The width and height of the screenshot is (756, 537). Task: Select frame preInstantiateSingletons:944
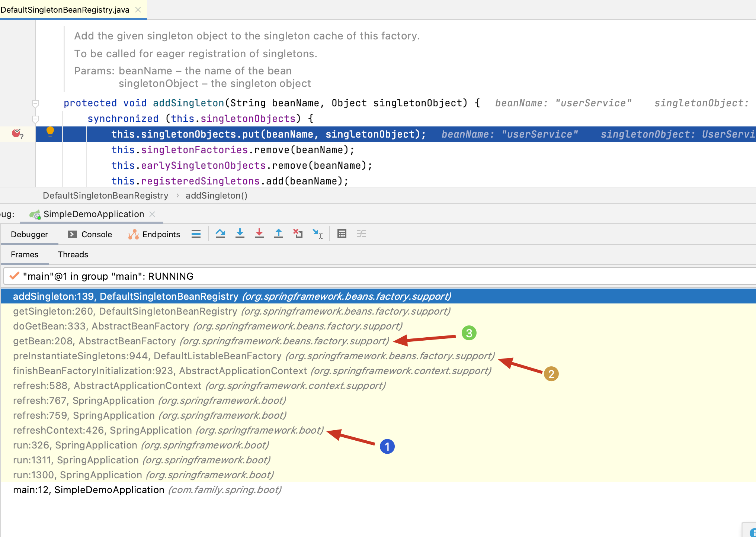[379, 356]
